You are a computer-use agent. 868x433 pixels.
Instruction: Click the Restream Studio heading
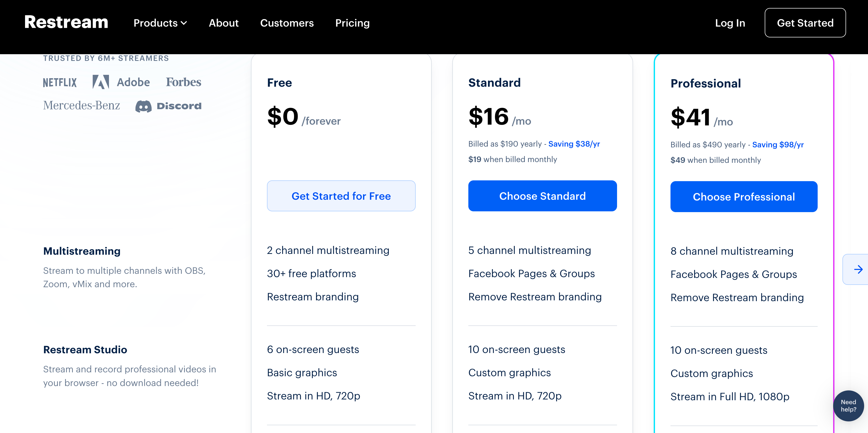point(85,349)
